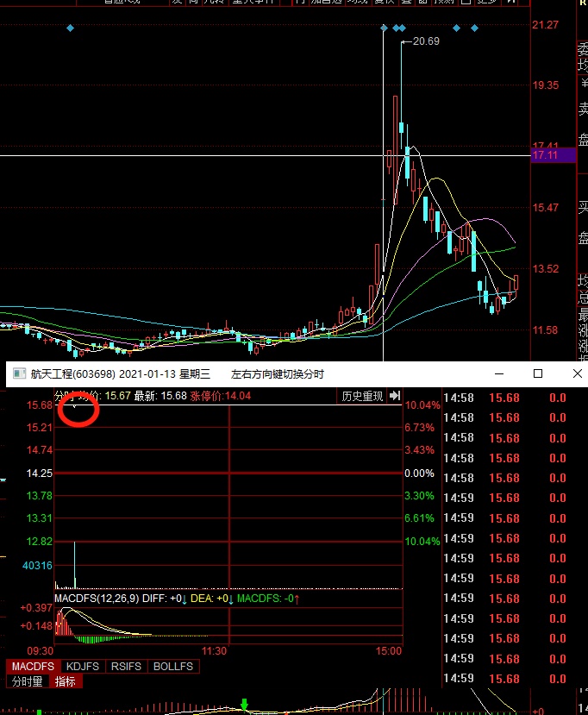This screenshot has height=715, width=588.
Task: Click the 6.73% percentage label
Action: (x=420, y=428)
